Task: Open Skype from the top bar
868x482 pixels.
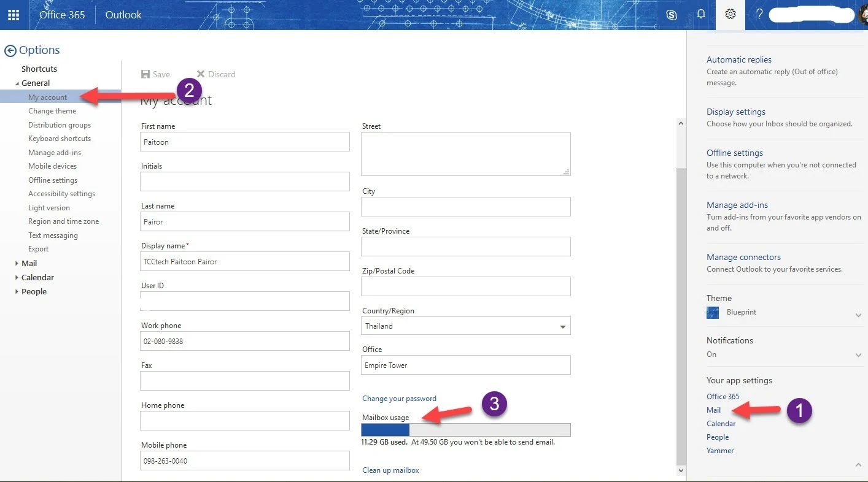Action: click(671, 14)
